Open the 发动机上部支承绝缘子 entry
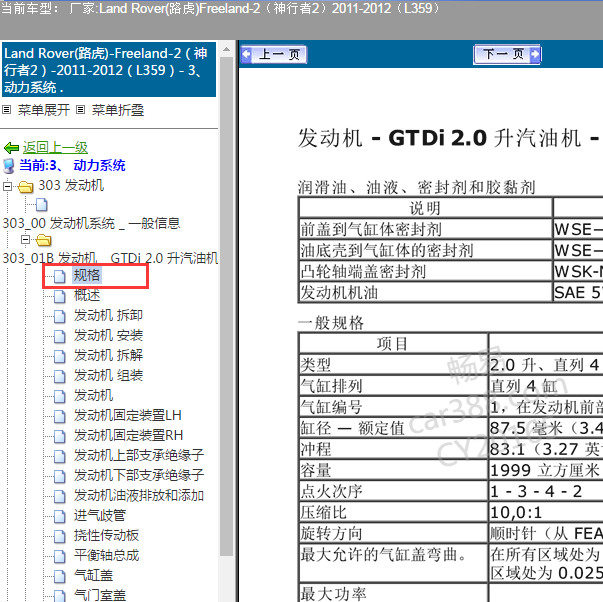 pos(139,455)
